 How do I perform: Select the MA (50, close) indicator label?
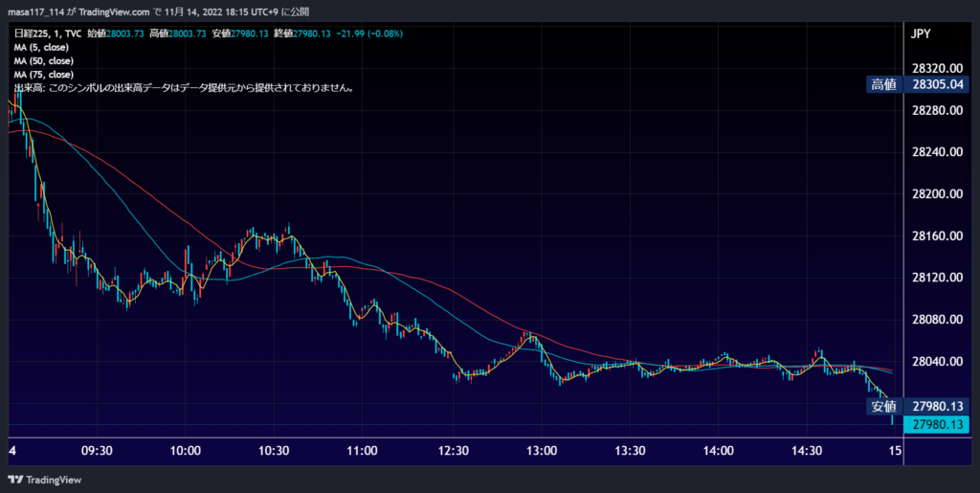[44, 61]
